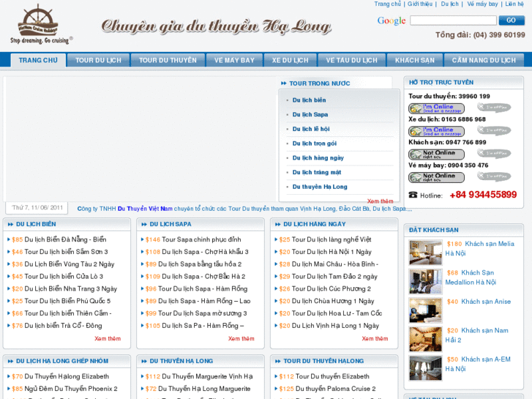
Task: Open Liên hệ link in top bar
Action: click(x=514, y=4)
